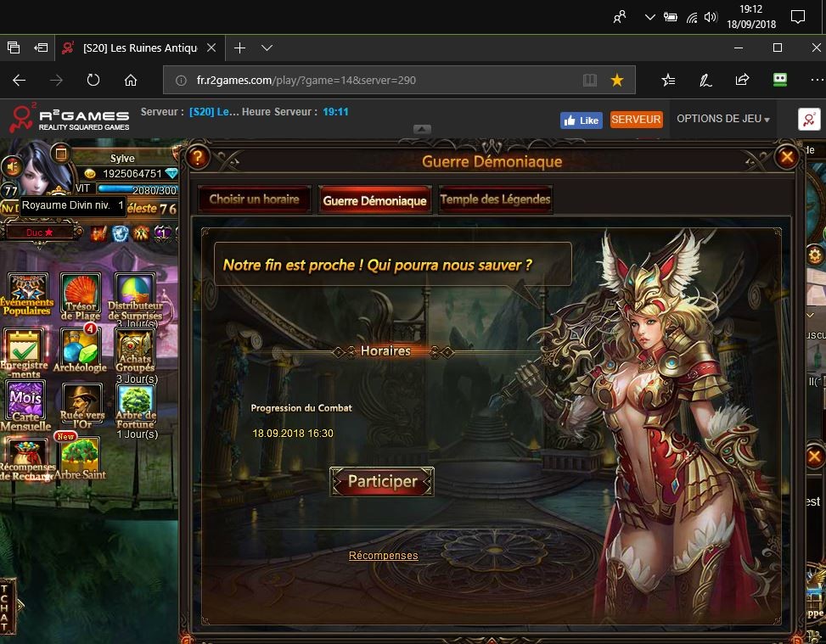
Task: Click the Duc title badge
Action: pos(40,232)
